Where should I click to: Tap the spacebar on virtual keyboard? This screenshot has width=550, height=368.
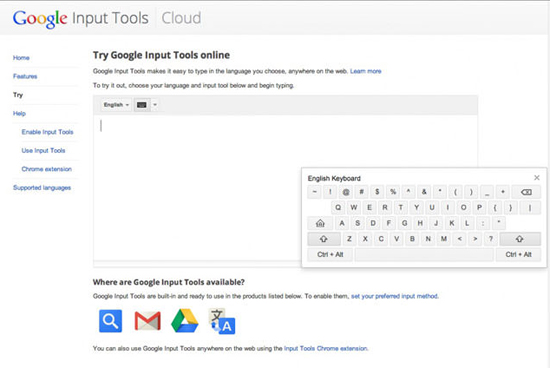(x=424, y=255)
